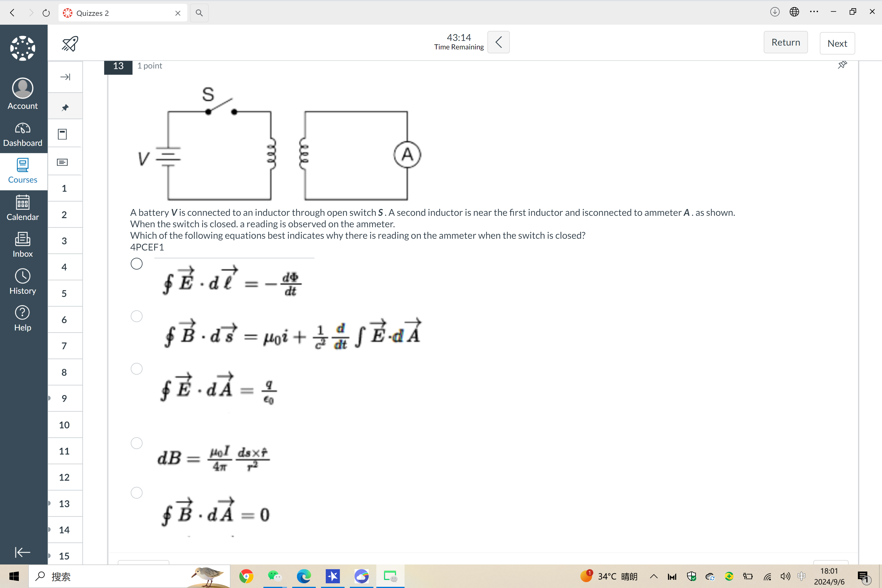The width and height of the screenshot is (882, 588).
Task: Click the Return button top right
Action: [786, 43]
